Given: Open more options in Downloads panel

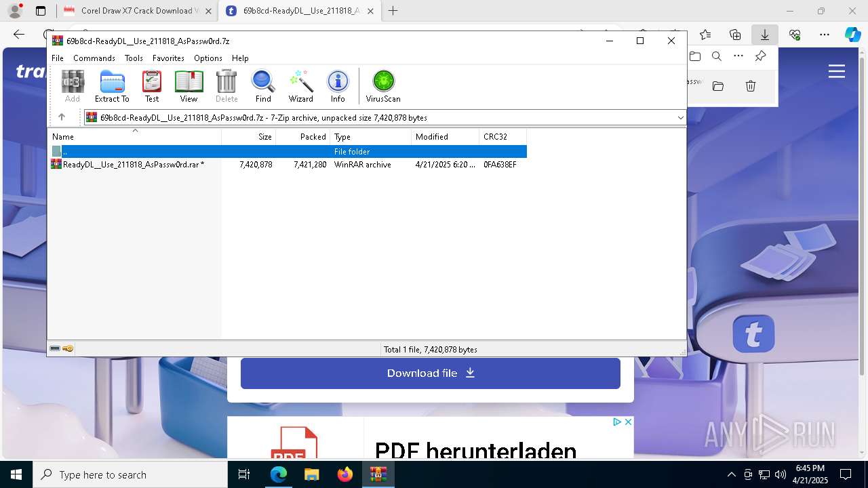Looking at the screenshot, I should (738, 56).
